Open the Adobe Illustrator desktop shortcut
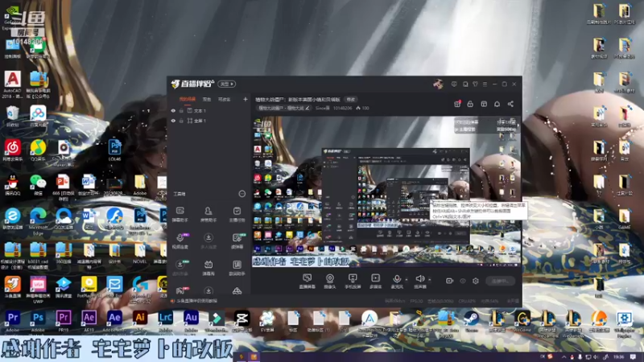Image resolution: width=644 pixels, height=362 pixels. point(140,321)
